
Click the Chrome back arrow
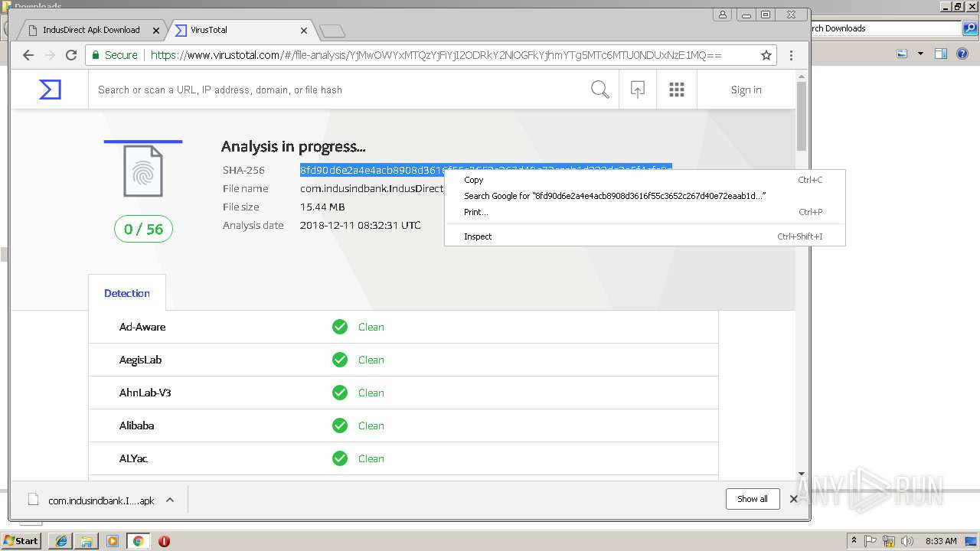tap(28, 55)
